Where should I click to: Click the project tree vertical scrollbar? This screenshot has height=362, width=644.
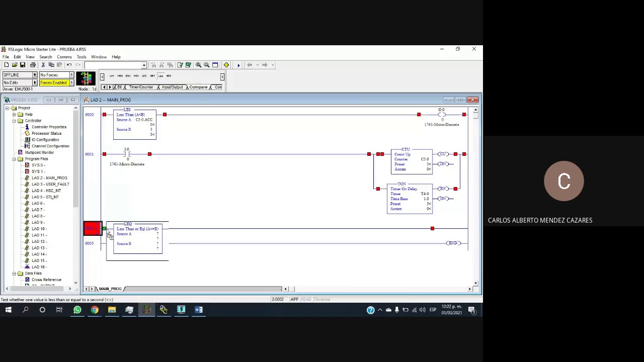(x=75, y=195)
